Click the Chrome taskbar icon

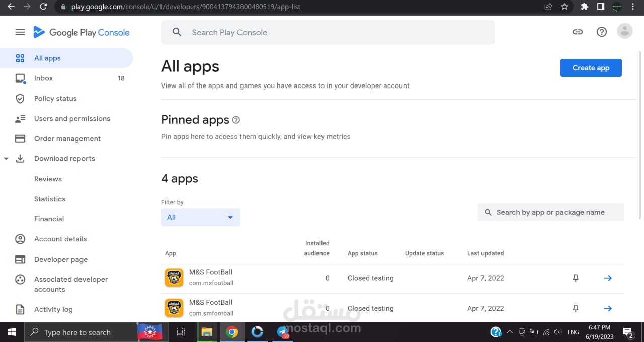click(232, 332)
